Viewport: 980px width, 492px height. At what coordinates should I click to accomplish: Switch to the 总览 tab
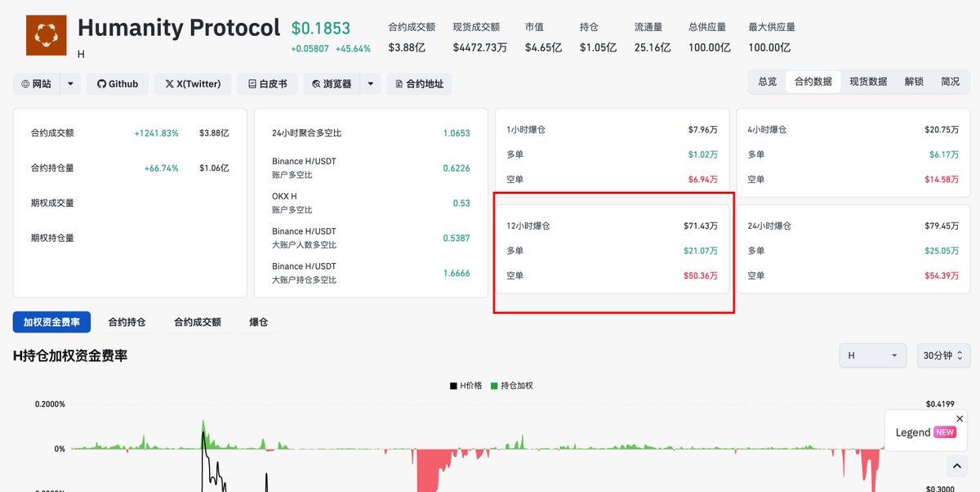point(767,82)
